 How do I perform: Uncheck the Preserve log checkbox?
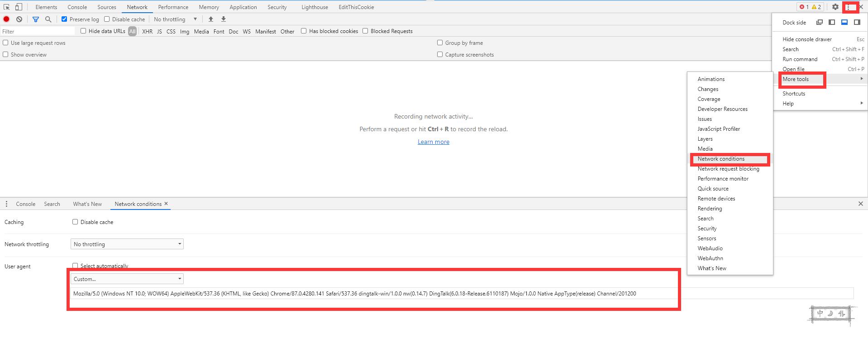click(64, 19)
